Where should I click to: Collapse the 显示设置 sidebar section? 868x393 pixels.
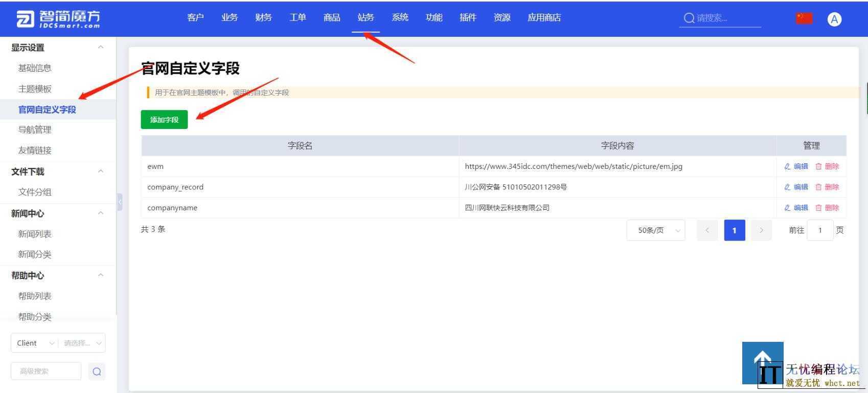pos(101,48)
